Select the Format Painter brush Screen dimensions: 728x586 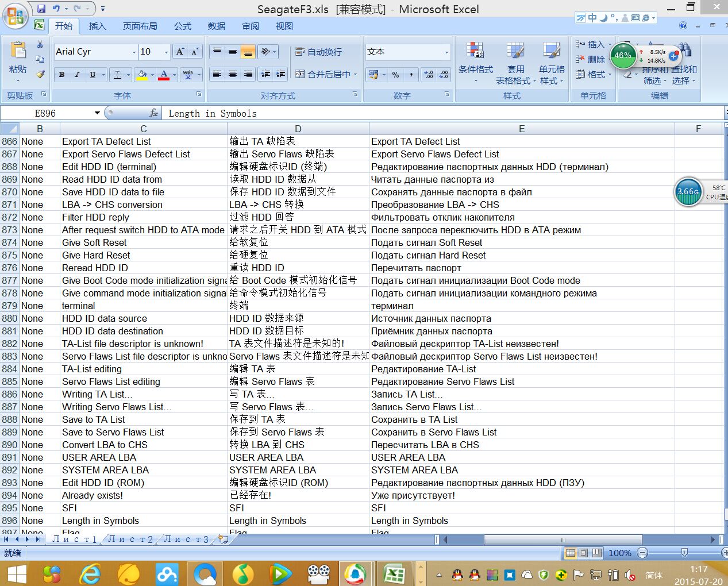[40, 74]
